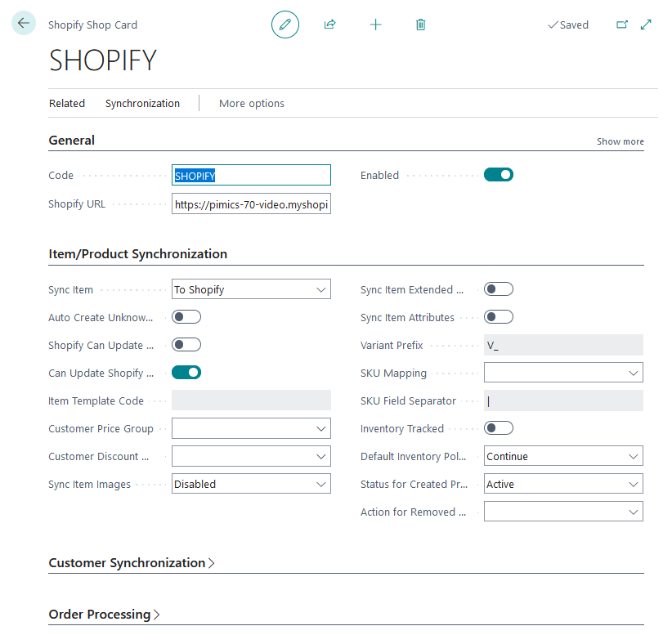The height and width of the screenshot is (644, 672).
Task: Create new record with plus icon
Action: point(375,25)
